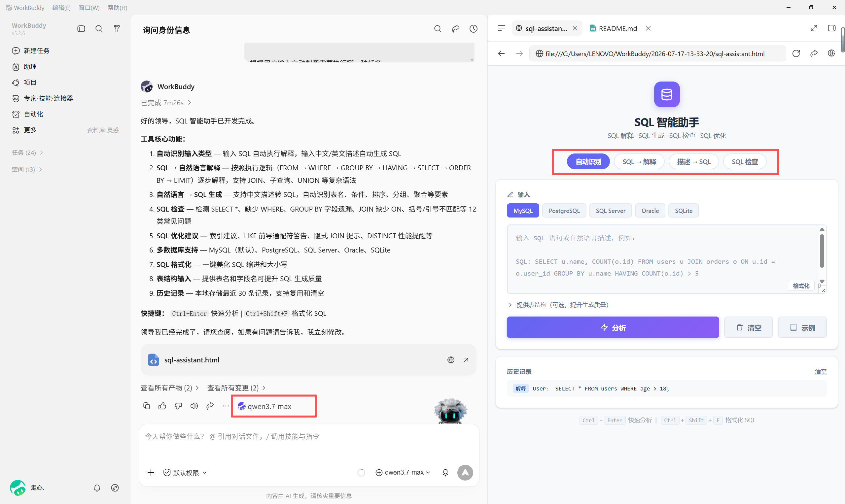Toggle the preview panel layout icon
Image resolution: width=845 pixels, height=504 pixels.
831,28
